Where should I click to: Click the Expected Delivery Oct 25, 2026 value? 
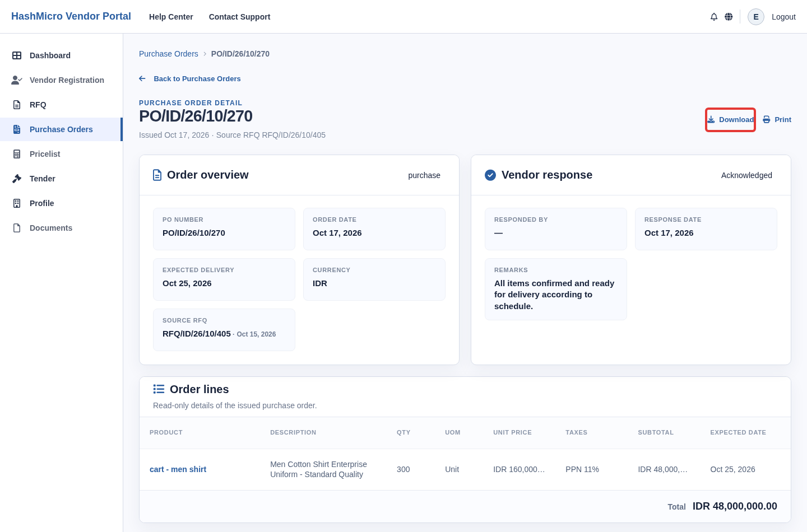187,283
